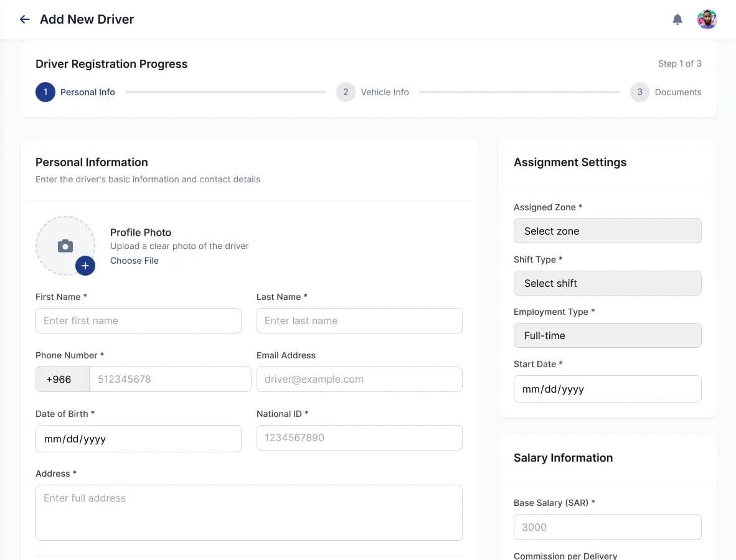This screenshot has height=560, width=736.
Task: Click the Personal Information heading
Action: pos(92,162)
